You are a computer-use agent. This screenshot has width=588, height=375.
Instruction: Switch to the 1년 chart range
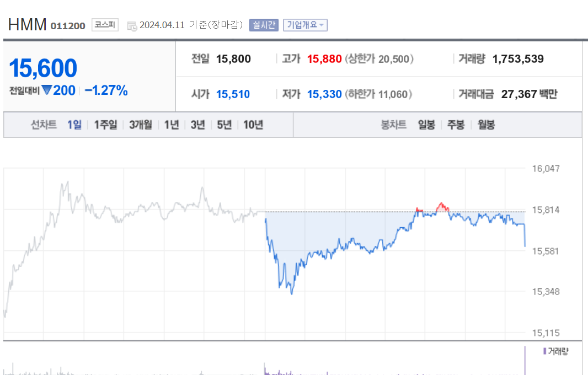[x=172, y=125]
